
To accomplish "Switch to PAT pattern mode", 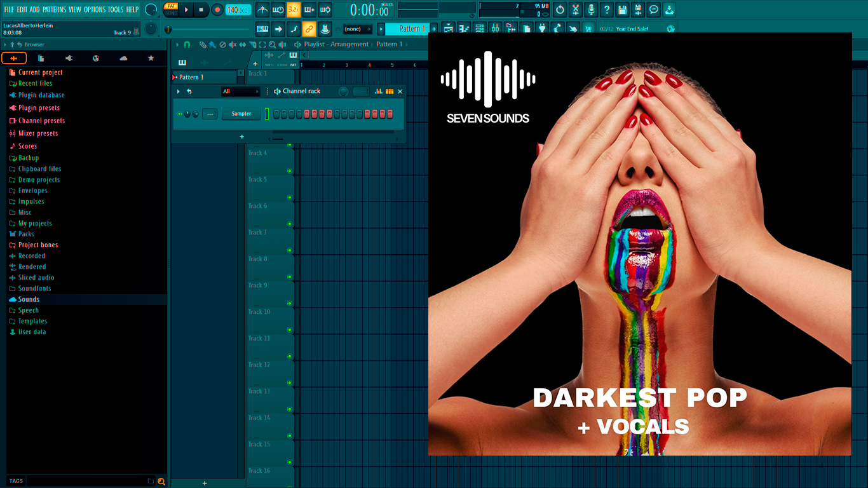I will click(x=172, y=6).
